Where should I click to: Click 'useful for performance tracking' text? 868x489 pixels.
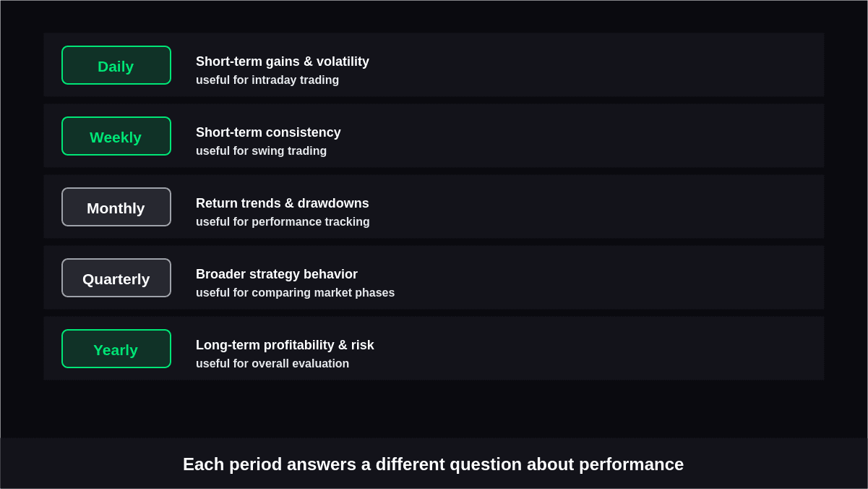(x=283, y=222)
